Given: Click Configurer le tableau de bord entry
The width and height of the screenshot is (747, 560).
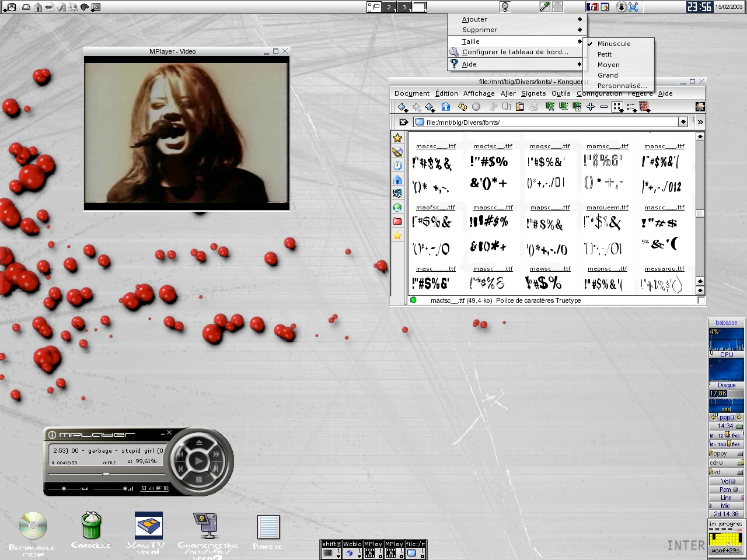Looking at the screenshot, I should click(515, 52).
